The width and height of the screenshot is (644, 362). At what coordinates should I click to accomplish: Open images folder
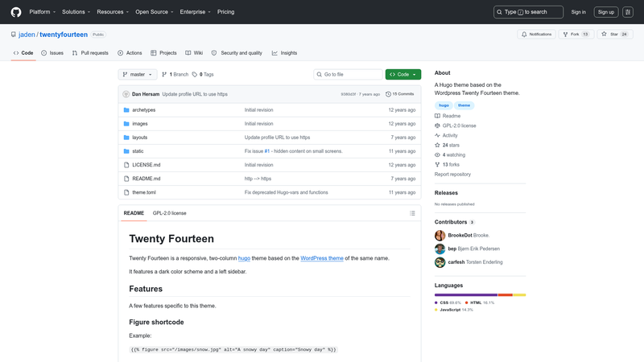pyautogui.click(x=139, y=124)
